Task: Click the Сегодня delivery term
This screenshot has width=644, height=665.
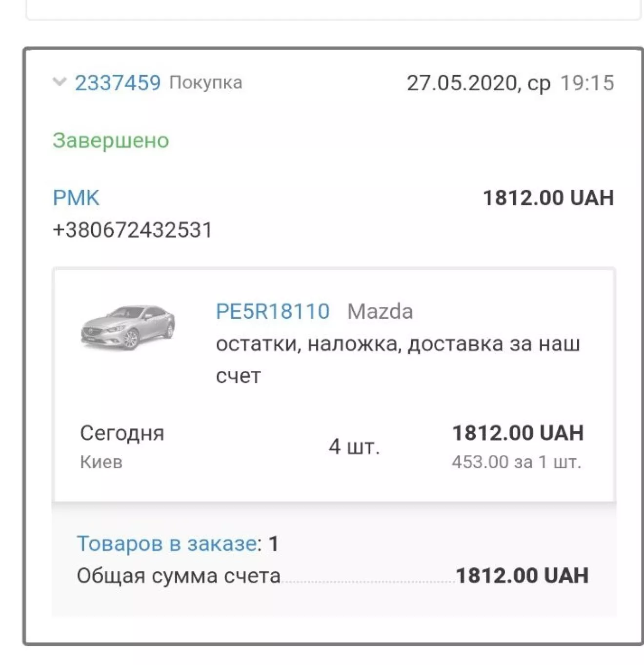Action: [122, 433]
